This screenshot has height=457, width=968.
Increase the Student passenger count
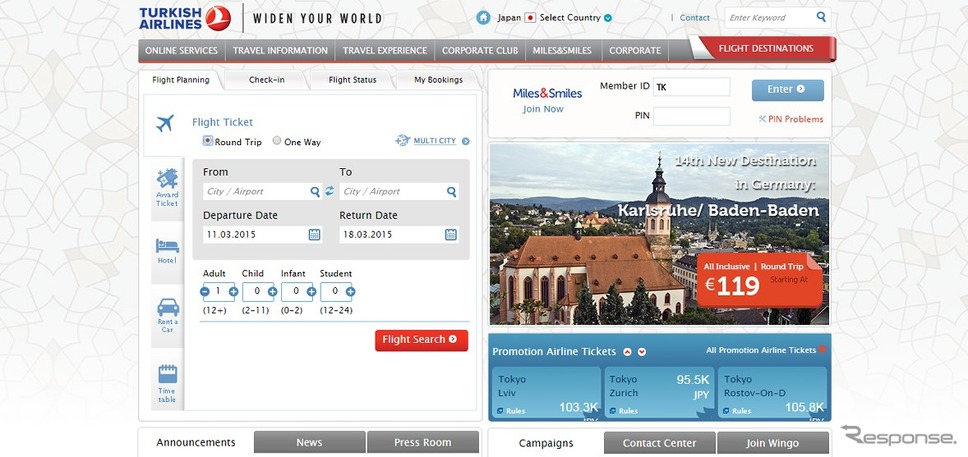pos(350,291)
